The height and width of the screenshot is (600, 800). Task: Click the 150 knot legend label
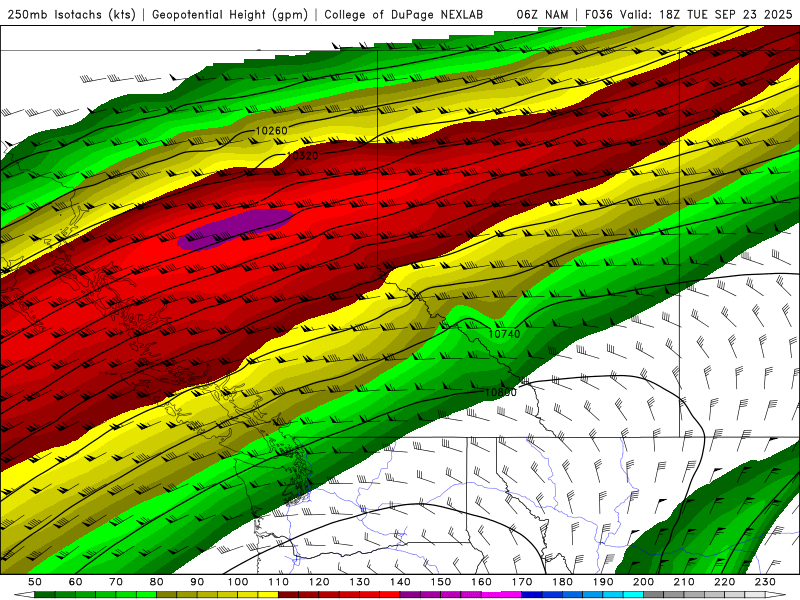(x=440, y=582)
